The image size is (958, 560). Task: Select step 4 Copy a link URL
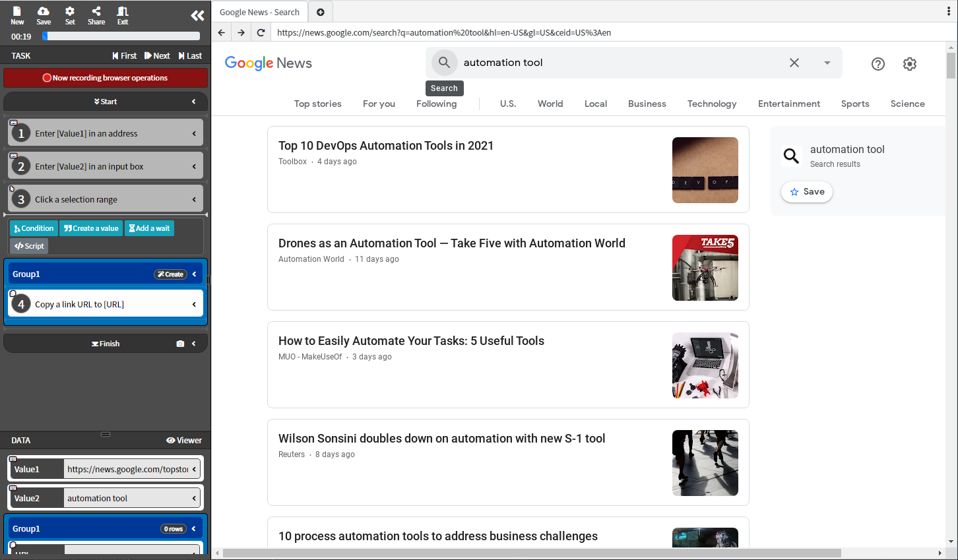(x=106, y=304)
